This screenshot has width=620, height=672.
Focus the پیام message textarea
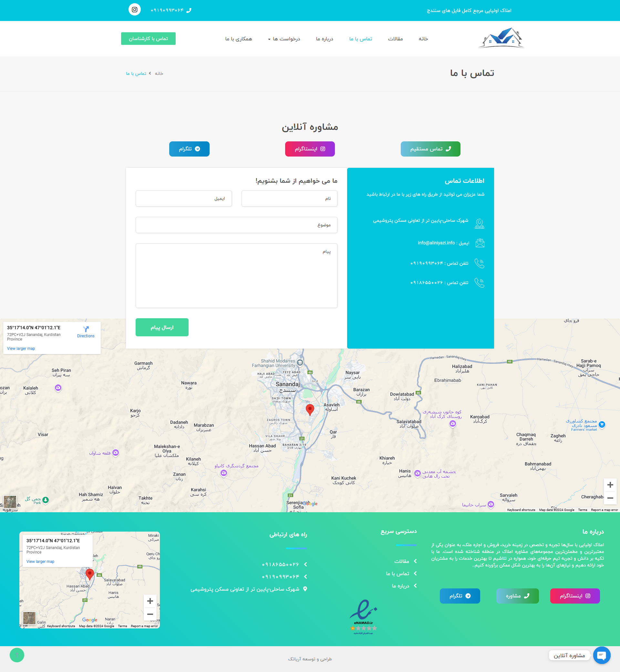pos(236,275)
